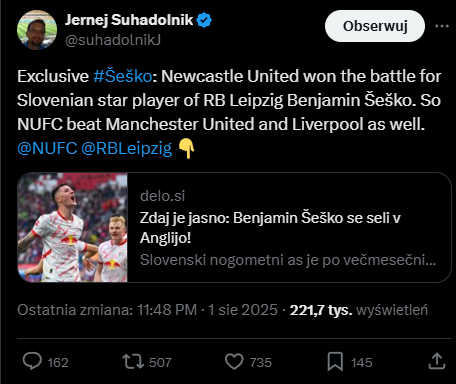Click the Jernej Suhadolnik display name
The width and height of the screenshot is (456, 384).
129,20
